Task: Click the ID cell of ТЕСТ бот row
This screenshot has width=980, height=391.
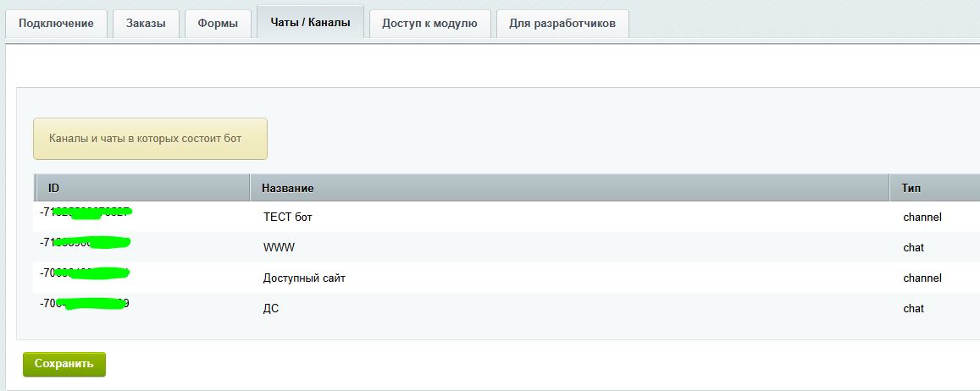Action: point(85,212)
